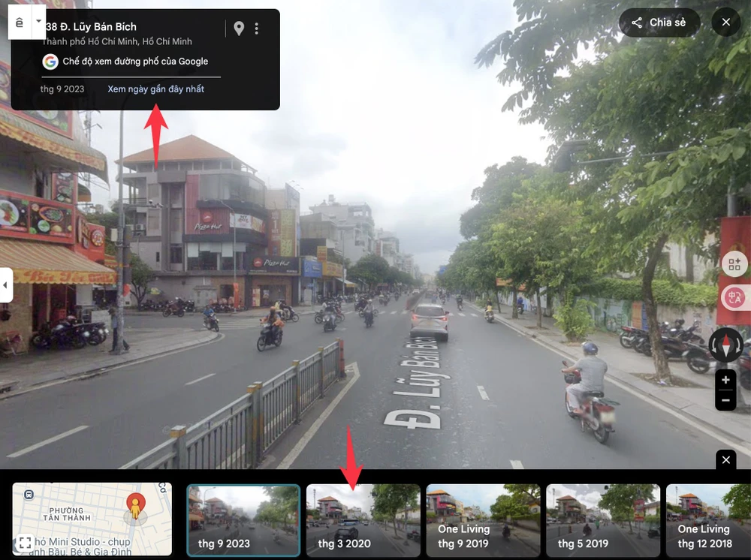Screen dimensions: 751x560
Task: Open the three-dot overflow menu in the card
Action: pos(256,27)
